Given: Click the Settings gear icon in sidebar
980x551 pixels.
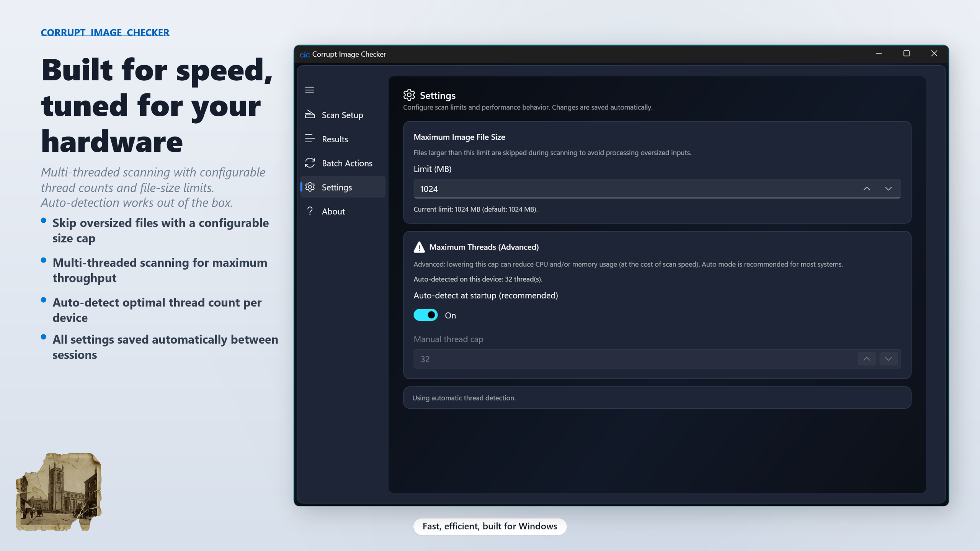Looking at the screenshot, I should 310,187.
